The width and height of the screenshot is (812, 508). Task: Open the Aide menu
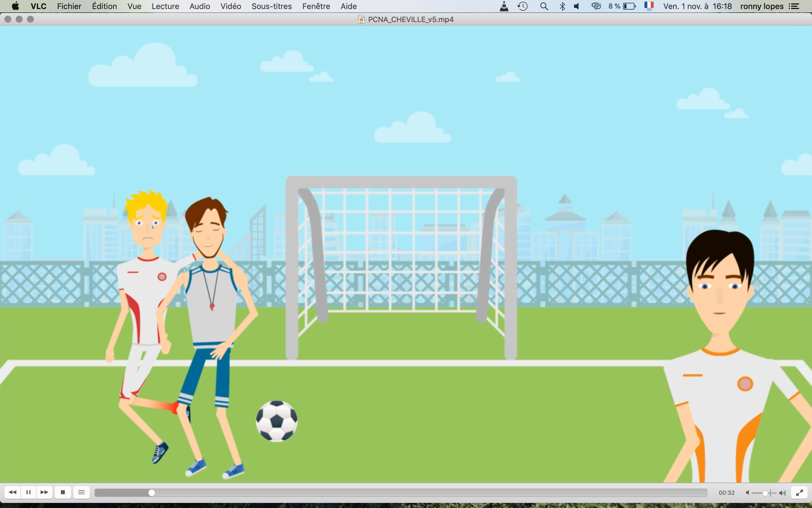pyautogui.click(x=348, y=6)
